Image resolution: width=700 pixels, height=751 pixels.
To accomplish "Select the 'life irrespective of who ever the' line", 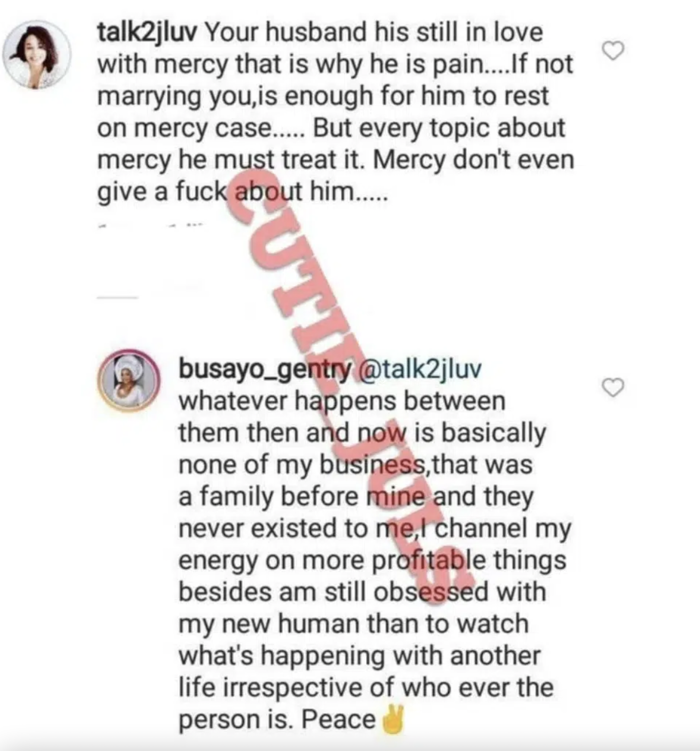I will (366, 688).
